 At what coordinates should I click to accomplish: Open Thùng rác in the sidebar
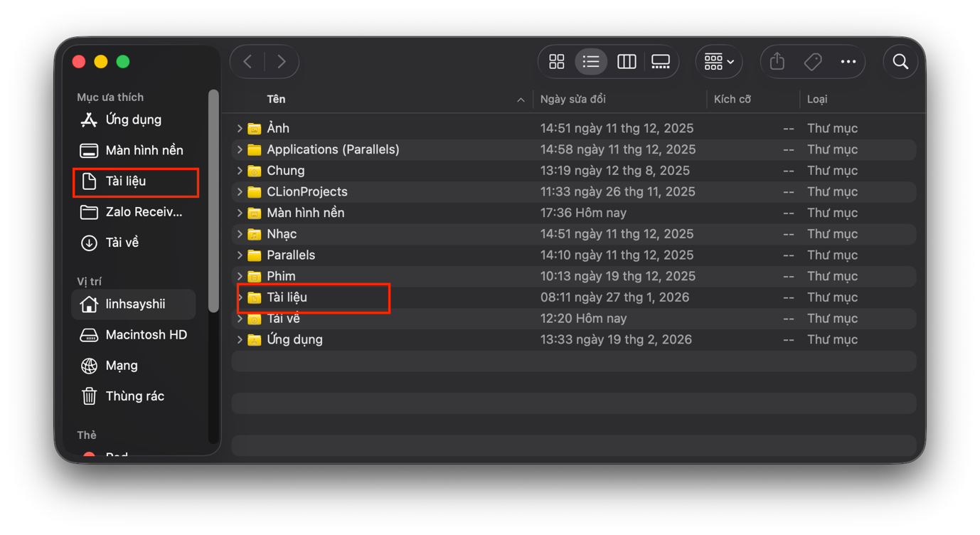(x=134, y=396)
